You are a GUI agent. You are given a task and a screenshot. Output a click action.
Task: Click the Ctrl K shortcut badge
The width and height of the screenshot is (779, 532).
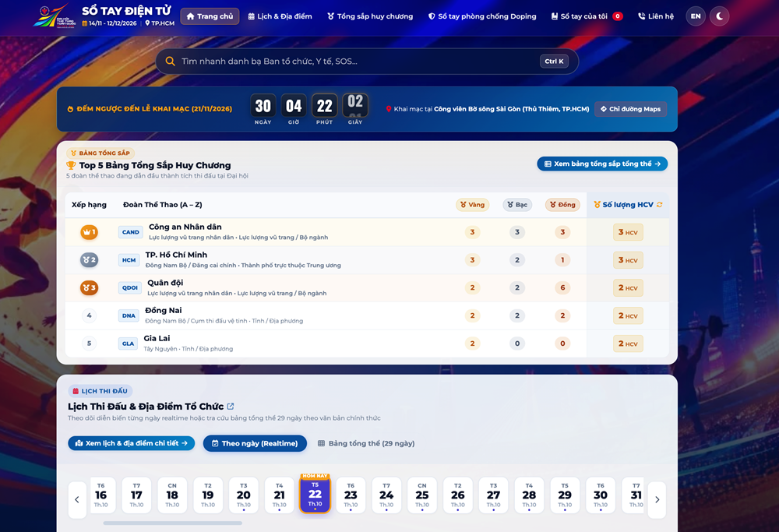pyautogui.click(x=554, y=61)
